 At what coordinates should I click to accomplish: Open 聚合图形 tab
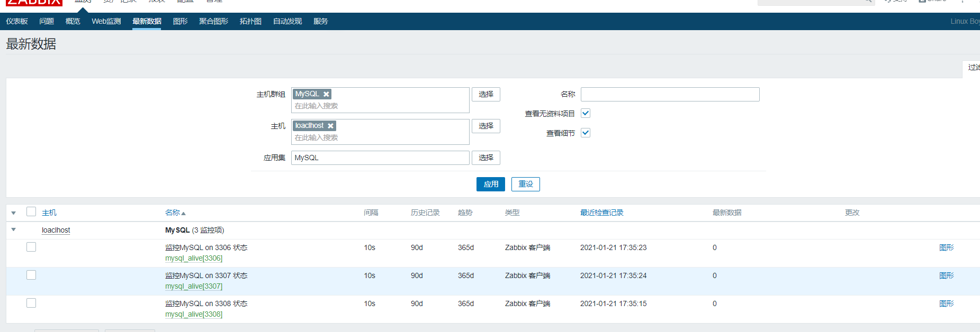pos(213,21)
